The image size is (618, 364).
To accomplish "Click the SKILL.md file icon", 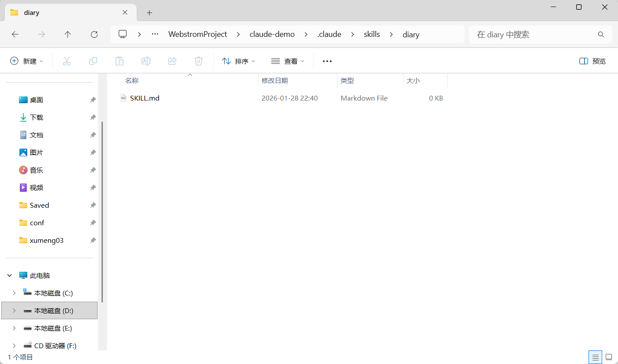I will coord(124,98).
